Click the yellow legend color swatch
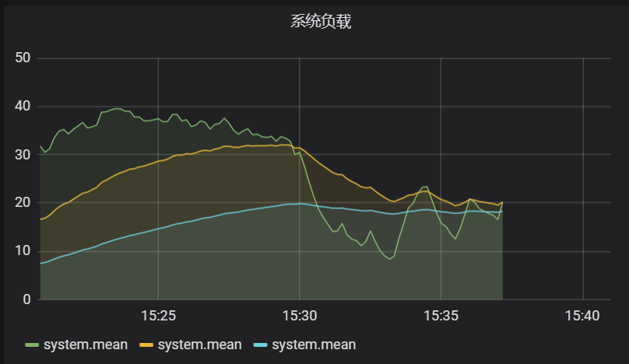 point(146,345)
